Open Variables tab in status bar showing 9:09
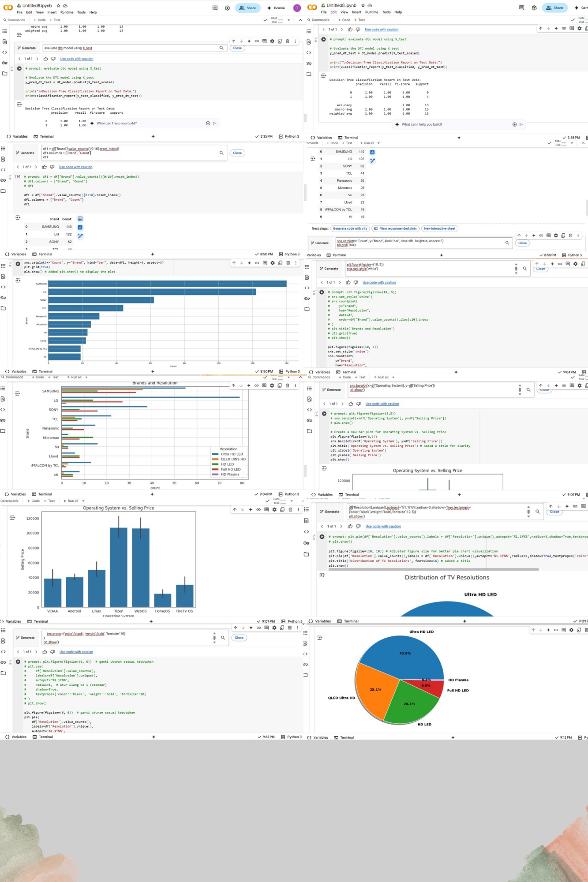The image size is (588, 882). click(320, 621)
